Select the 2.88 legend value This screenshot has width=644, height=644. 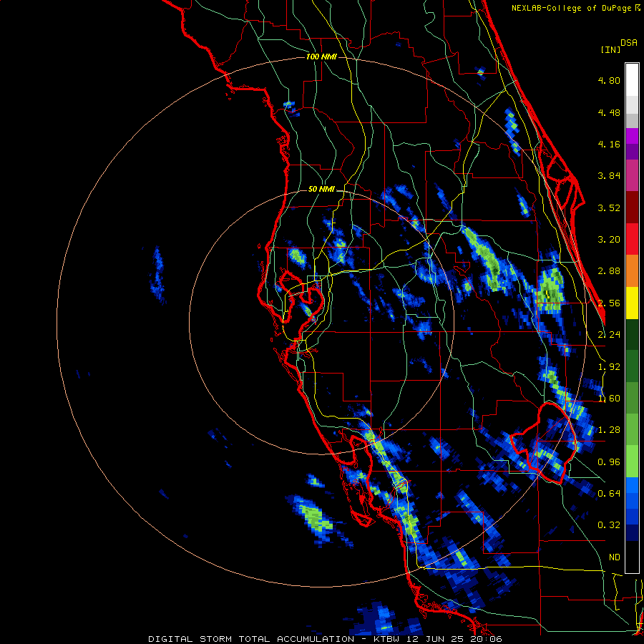tap(609, 271)
